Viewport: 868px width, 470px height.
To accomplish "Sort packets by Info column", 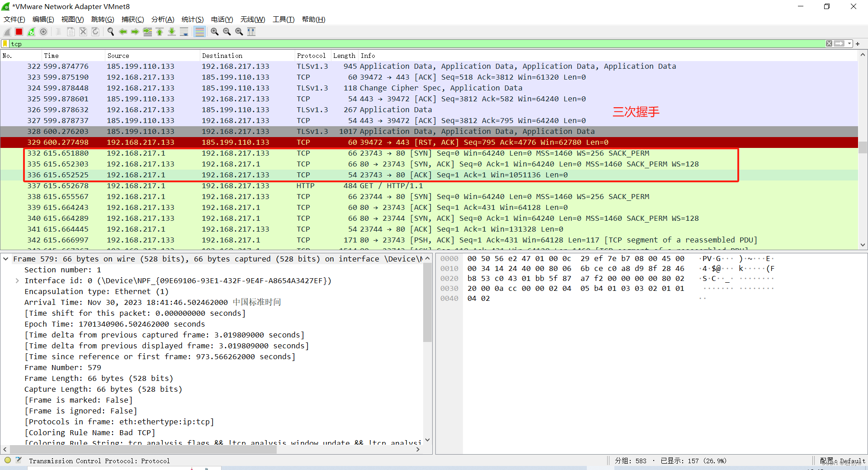I will pyautogui.click(x=608, y=56).
